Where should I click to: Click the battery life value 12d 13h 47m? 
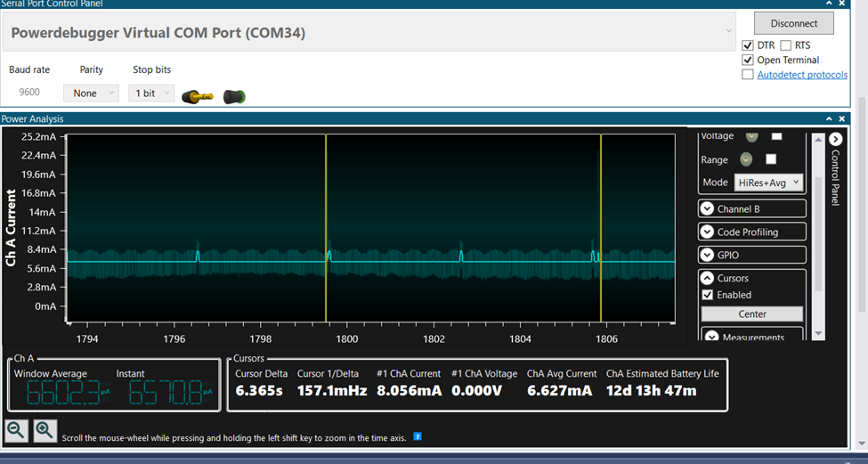coord(652,391)
